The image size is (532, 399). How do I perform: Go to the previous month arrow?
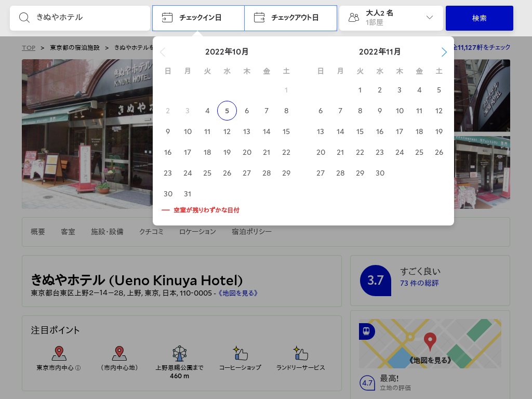point(163,52)
